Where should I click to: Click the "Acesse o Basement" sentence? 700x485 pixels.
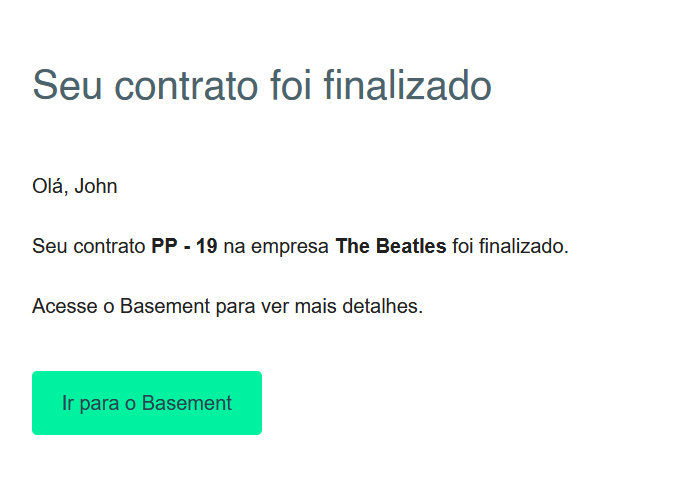coord(228,306)
